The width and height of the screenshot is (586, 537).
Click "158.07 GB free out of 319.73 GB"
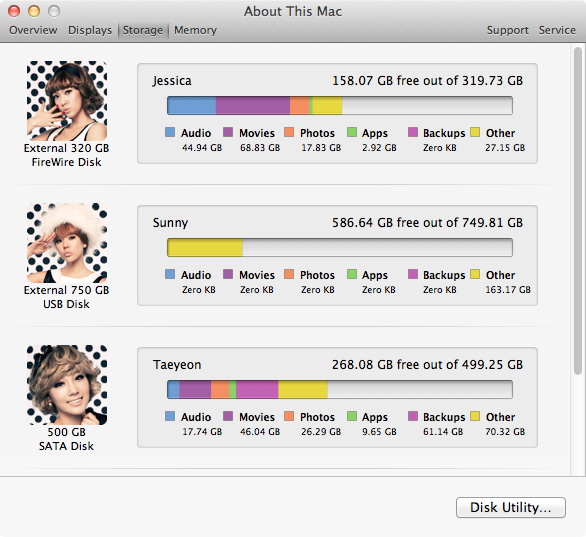coord(428,81)
